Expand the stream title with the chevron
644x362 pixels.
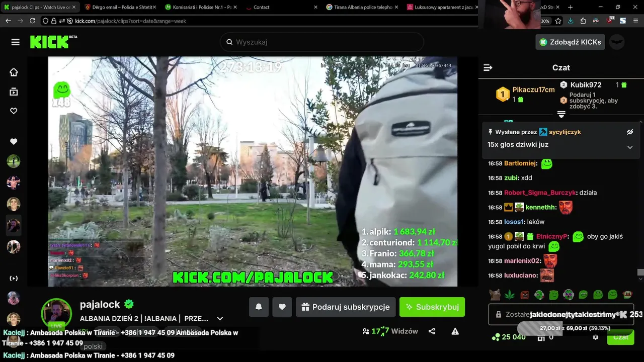point(220,319)
